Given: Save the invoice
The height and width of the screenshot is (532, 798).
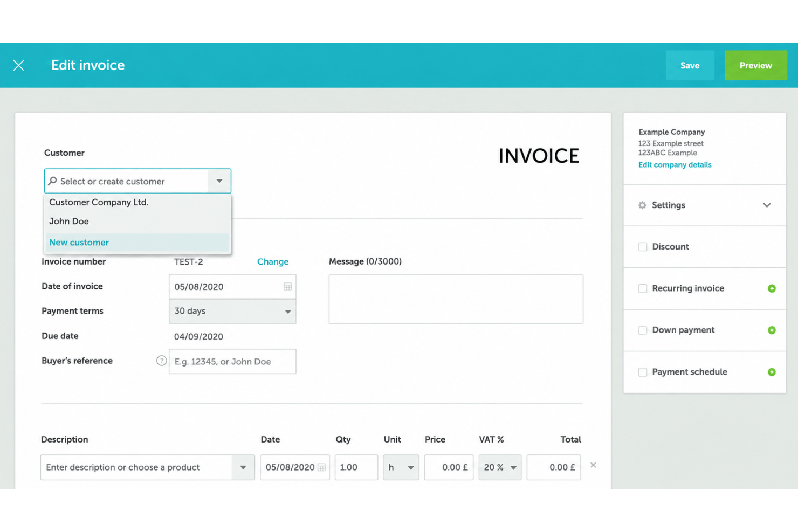Looking at the screenshot, I should (x=690, y=65).
